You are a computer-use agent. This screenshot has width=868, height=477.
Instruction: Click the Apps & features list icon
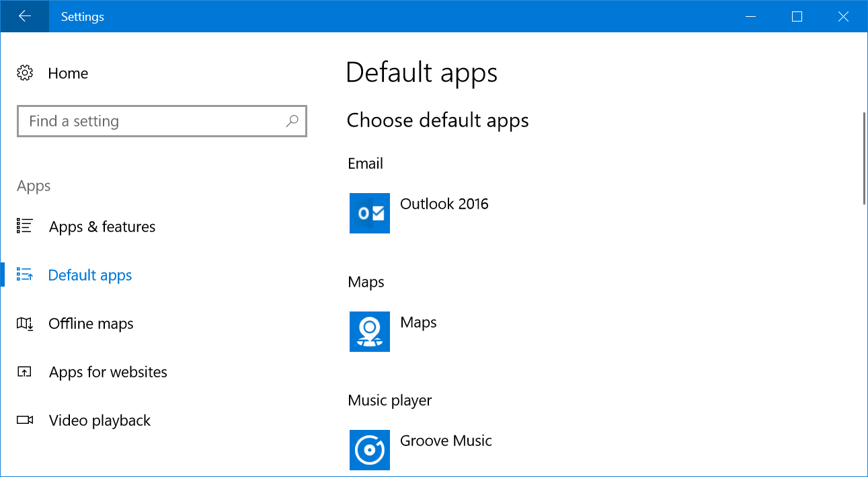click(x=25, y=226)
